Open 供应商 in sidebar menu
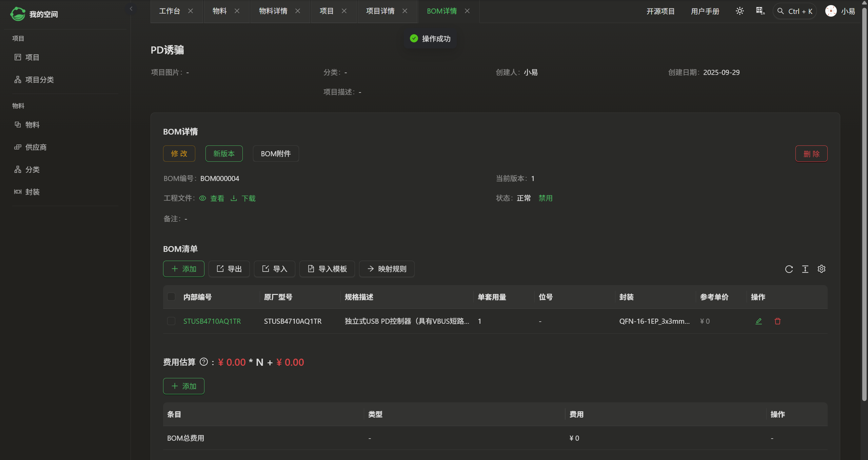The height and width of the screenshot is (460, 868). [36, 147]
